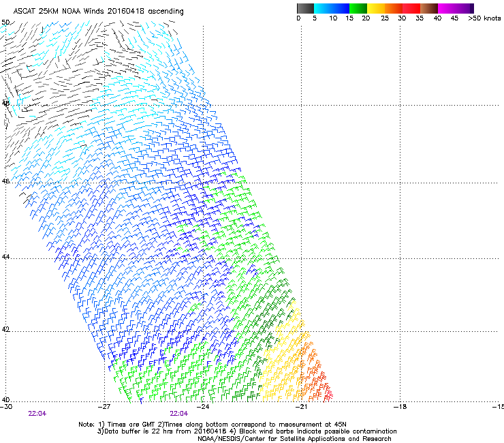Click the gray 0-5 knots legend segment

305,8
